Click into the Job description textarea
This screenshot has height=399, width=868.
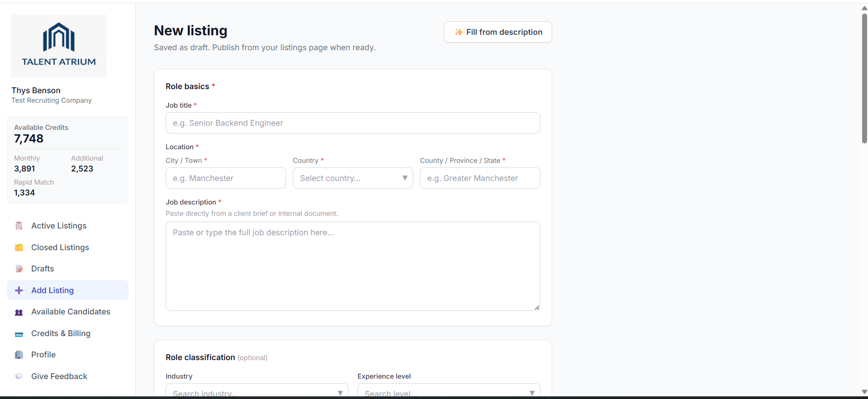coord(353,266)
